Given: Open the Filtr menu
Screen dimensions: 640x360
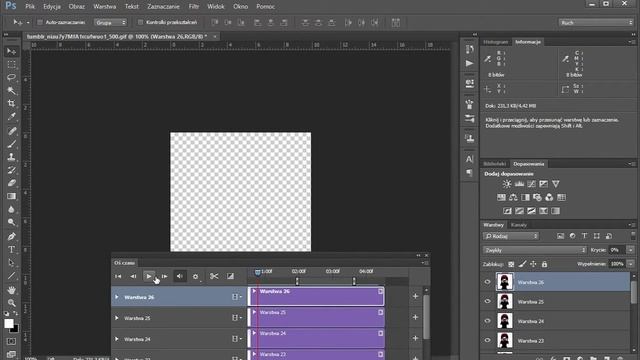Looking at the screenshot, I should (x=194, y=7).
